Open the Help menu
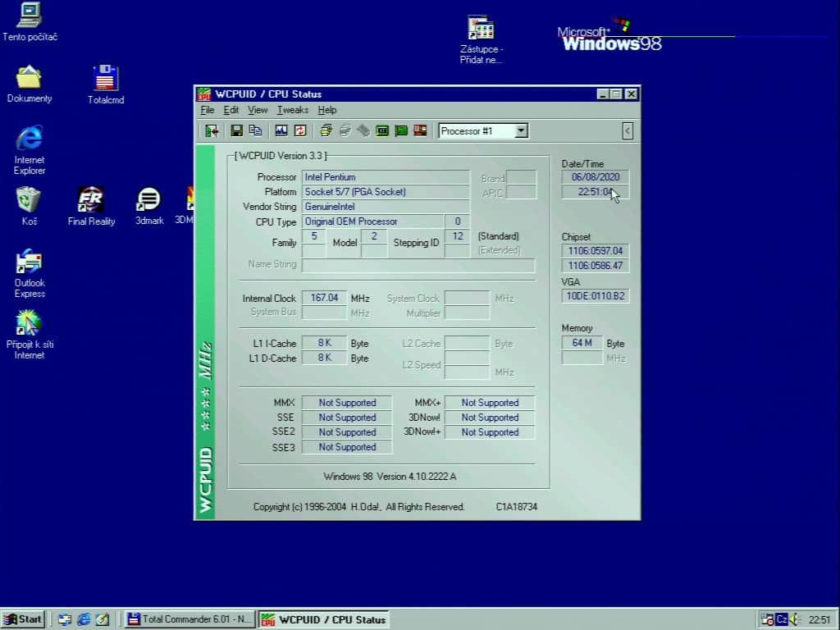The width and height of the screenshot is (840, 630). [326, 110]
